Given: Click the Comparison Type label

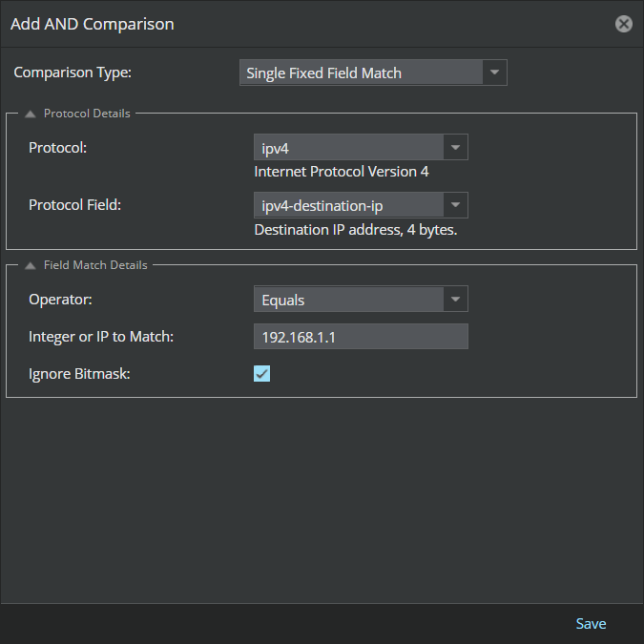Looking at the screenshot, I should (73, 73).
